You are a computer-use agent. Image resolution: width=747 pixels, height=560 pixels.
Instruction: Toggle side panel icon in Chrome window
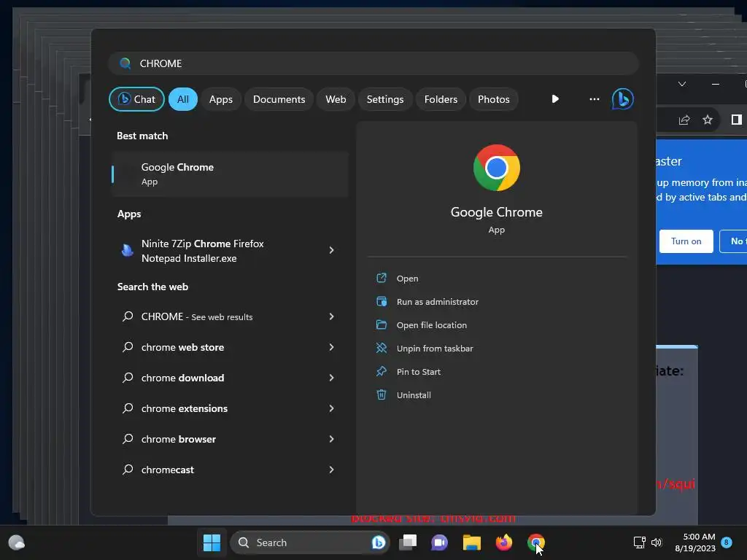coord(737,120)
